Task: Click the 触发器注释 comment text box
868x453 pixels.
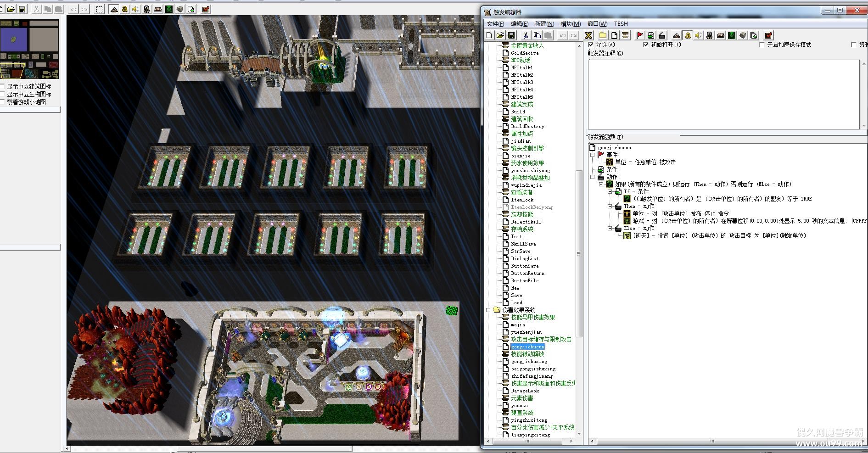Action: [x=724, y=94]
